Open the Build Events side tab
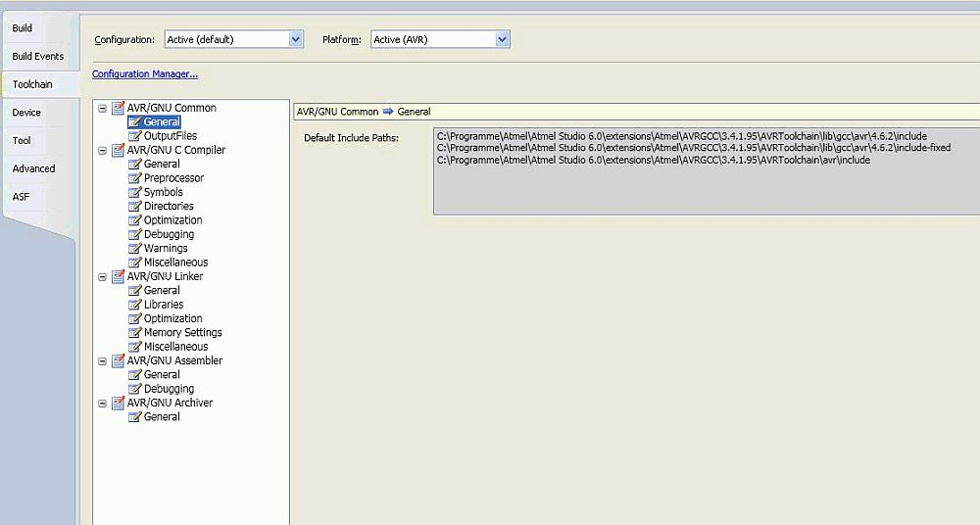The image size is (980, 525). 38,56
